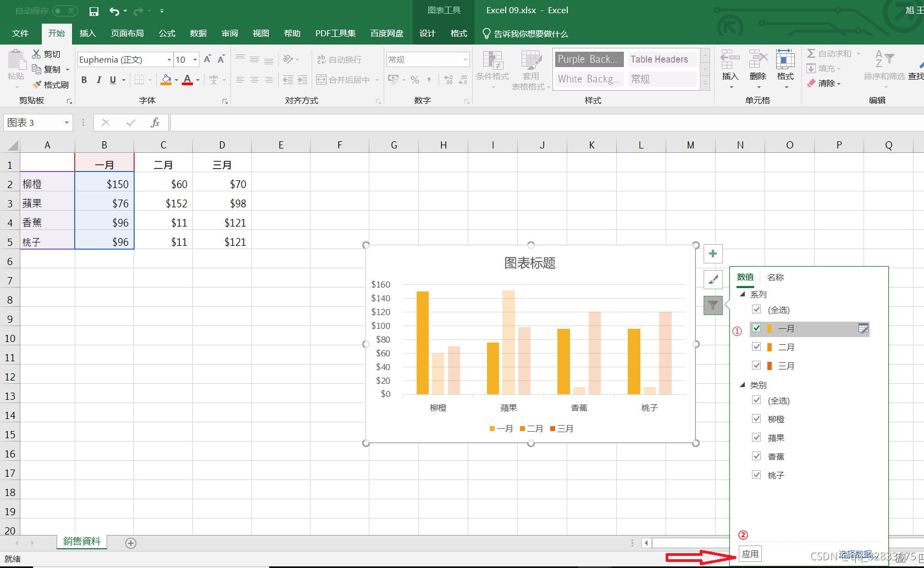This screenshot has height=568, width=924.
Task: Click the AutoSum sigma icon
Action: coord(811,53)
